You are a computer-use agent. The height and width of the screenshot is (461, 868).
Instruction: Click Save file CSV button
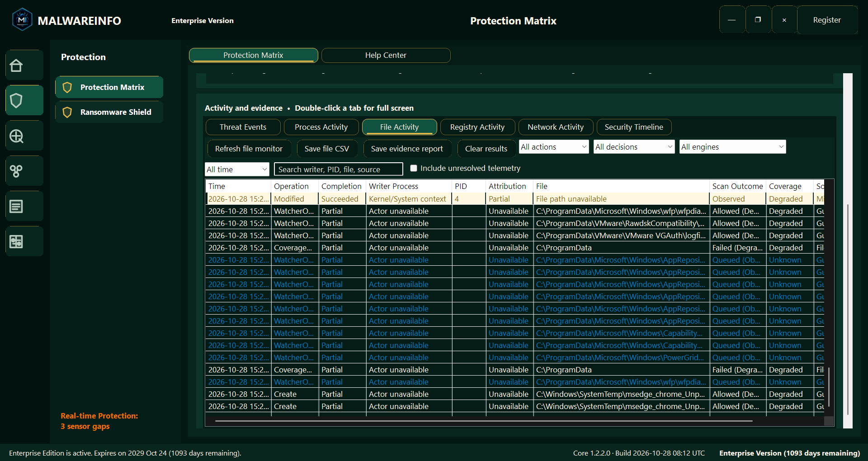pyautogui.click(x=327, y=149)
